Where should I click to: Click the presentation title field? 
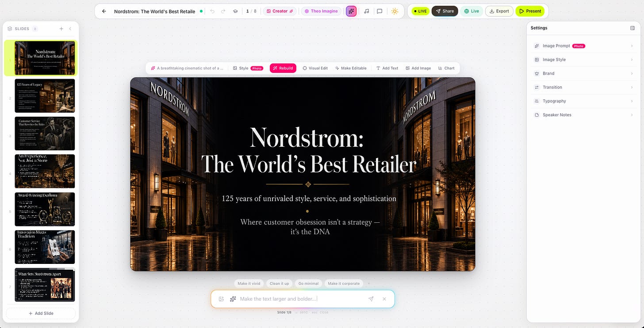pos(154,11)
